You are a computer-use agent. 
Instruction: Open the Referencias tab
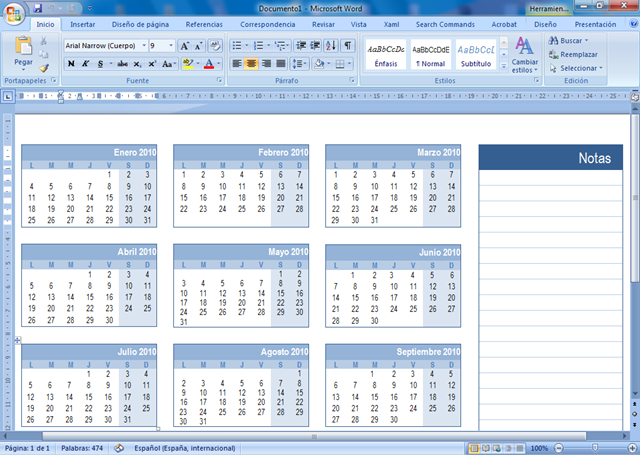tap(204, 24)
